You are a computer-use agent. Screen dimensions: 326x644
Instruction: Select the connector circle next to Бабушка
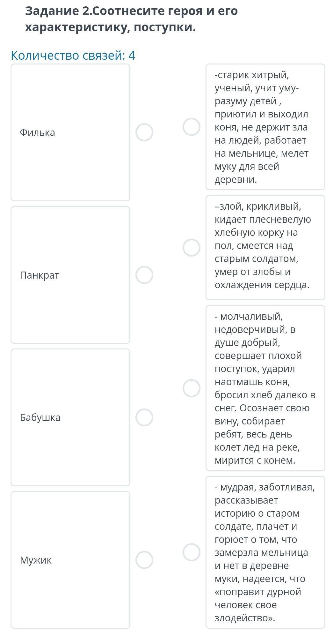coord(144,417)
